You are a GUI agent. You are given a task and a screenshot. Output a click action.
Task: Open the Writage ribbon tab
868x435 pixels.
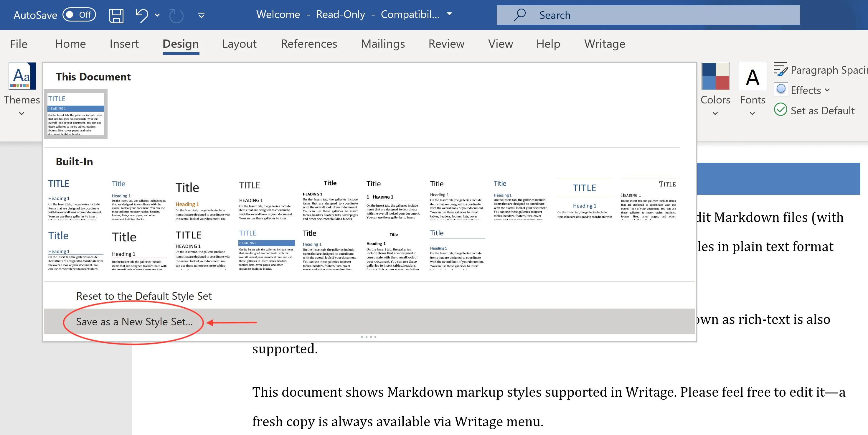(x=605, y=44)
